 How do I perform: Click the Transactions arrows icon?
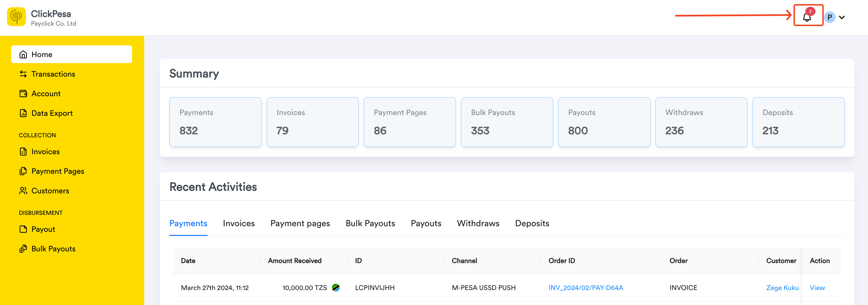point(23,74)
